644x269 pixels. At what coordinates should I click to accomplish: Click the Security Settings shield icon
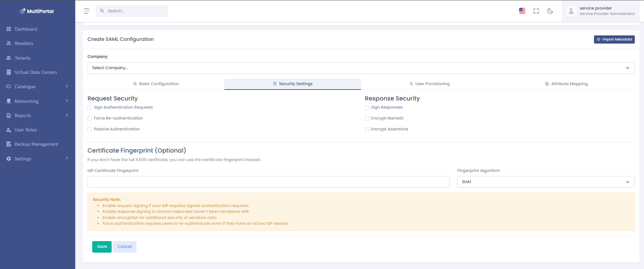pyautogui.click(x=275, y=84)
